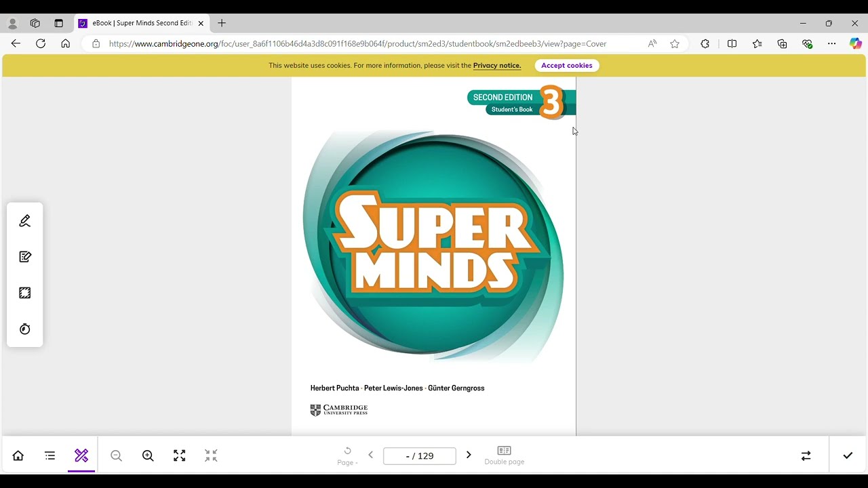868x488 pixels.
Task: Go back in the browser
Action: pyautogui.click(x=16, y=43)
